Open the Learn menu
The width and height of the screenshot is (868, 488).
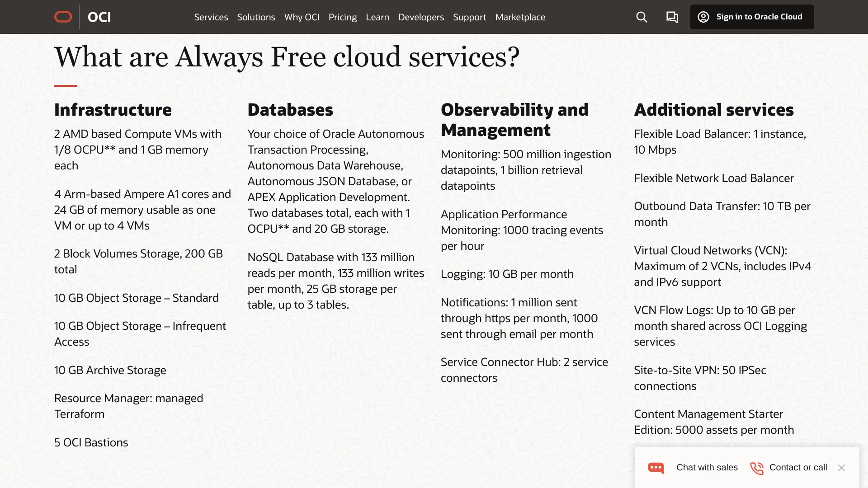[x=377, y=17]
